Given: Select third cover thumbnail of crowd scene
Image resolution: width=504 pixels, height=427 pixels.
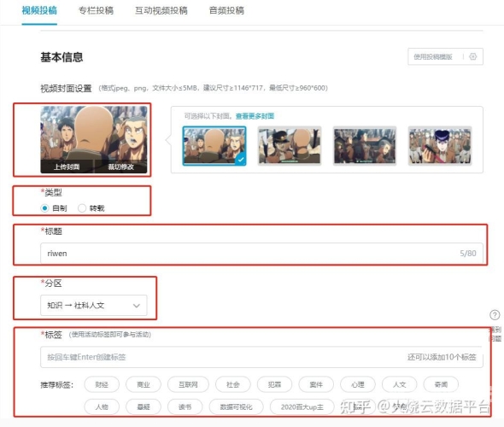Looking at the screenshot, I should click(x=365, y=146).
